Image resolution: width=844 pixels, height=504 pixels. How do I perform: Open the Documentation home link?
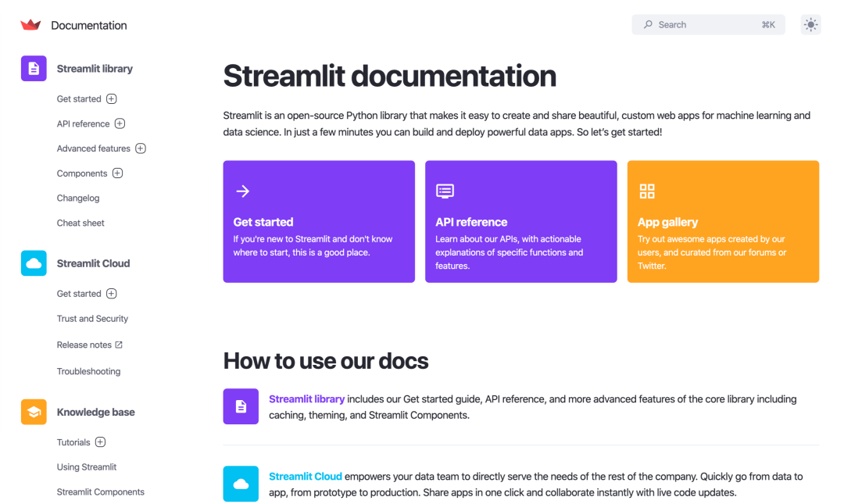click(89, 25)
